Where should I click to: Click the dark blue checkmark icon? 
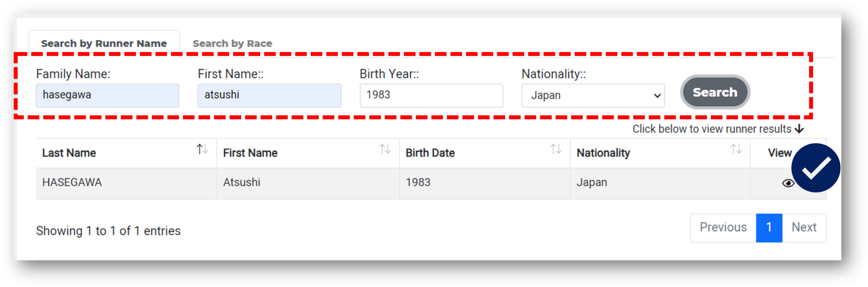click(816, 168)
